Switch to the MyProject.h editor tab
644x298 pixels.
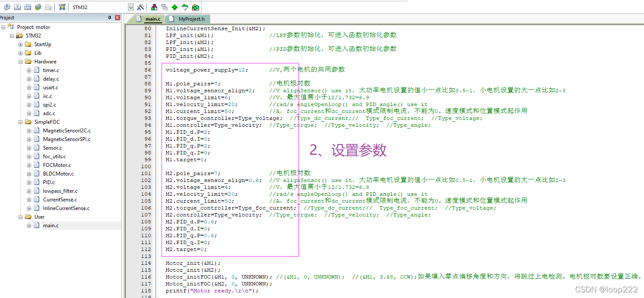(x=187, y=19)
